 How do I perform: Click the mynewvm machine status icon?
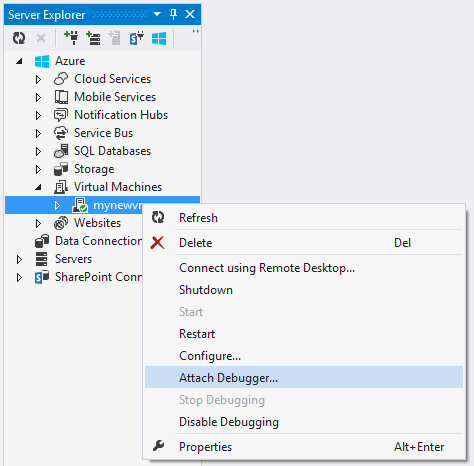click(x=80, y=205)
